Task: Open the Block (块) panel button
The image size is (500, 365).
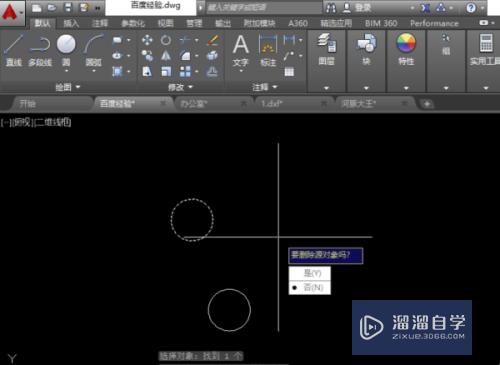Action: click(366, 49)
